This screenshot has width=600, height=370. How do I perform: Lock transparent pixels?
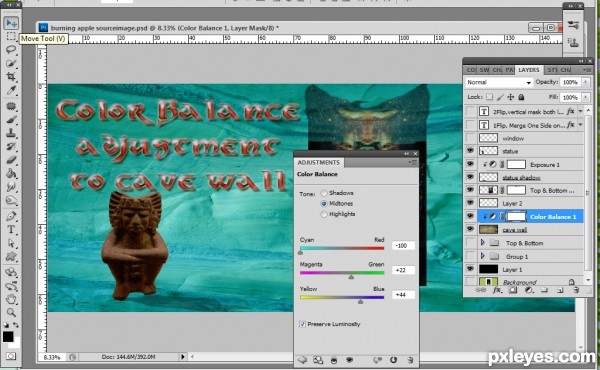click(489, 97)
